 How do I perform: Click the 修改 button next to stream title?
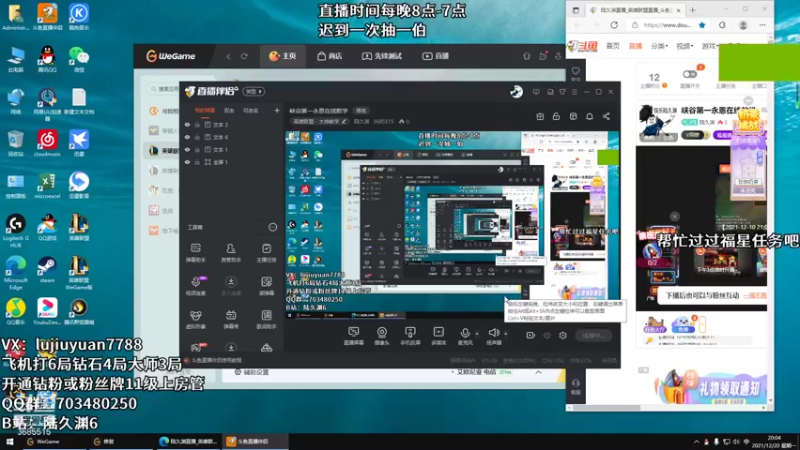(x=361, y=111)
